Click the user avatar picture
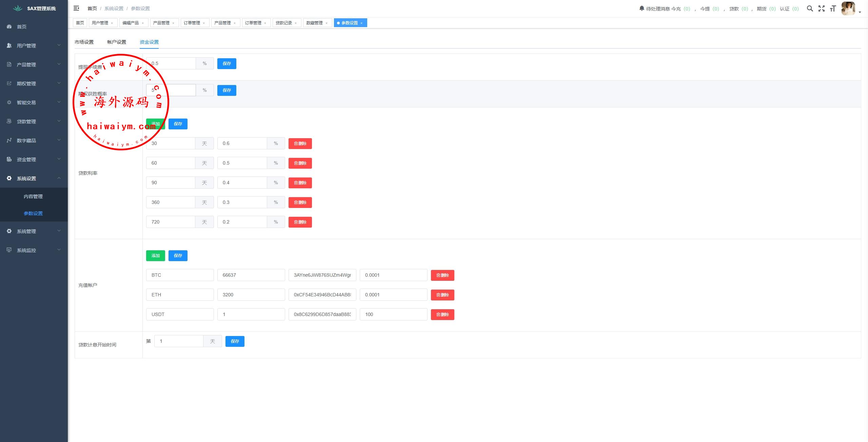Viewport: 868px width, 442px height. [x=848, y=9]
